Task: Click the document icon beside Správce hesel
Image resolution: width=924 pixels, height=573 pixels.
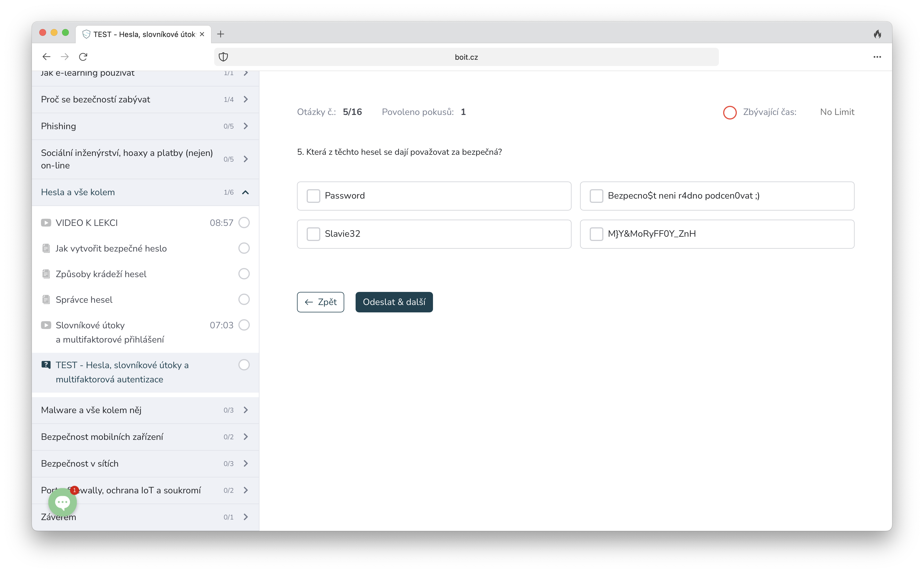Action: (x=46, y=299)
